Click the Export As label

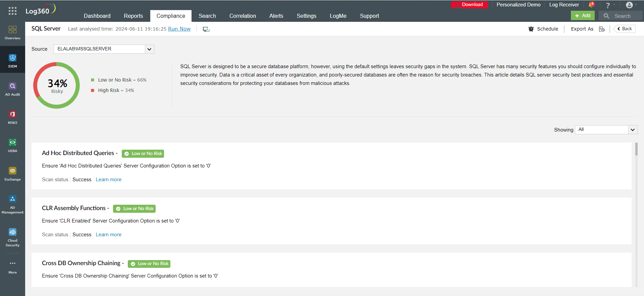pos(582,29)
